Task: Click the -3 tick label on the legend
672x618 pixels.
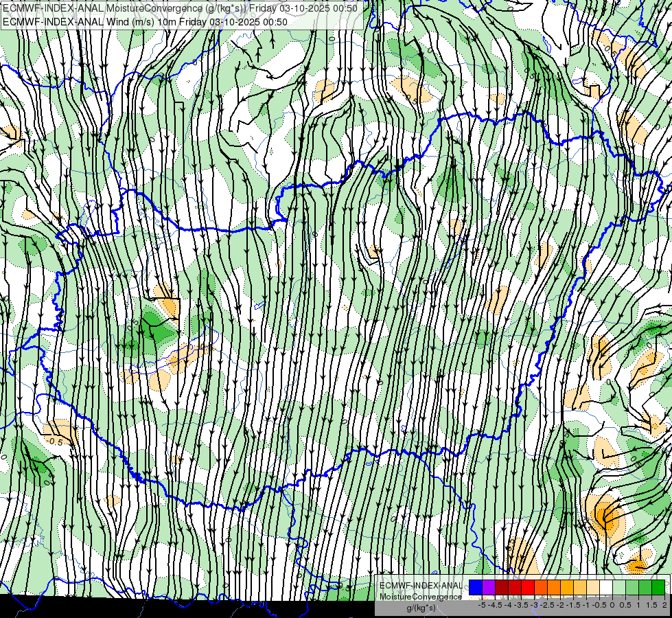Action: click(535, 605)
